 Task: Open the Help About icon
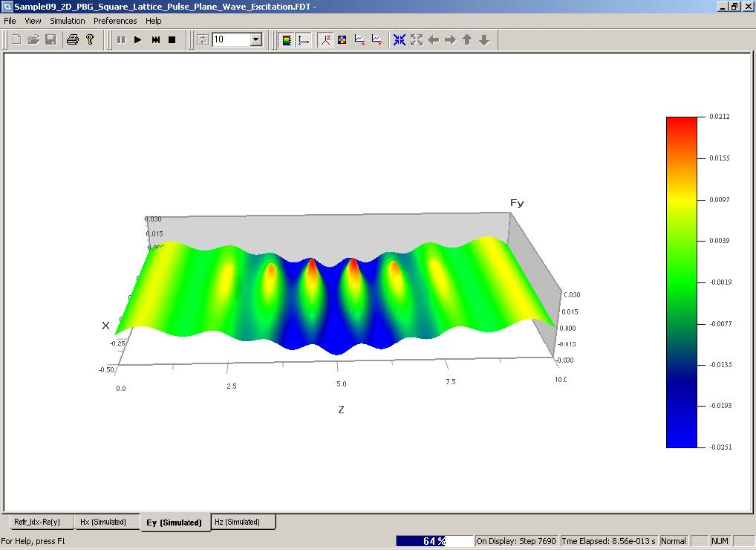click(91, 40)
